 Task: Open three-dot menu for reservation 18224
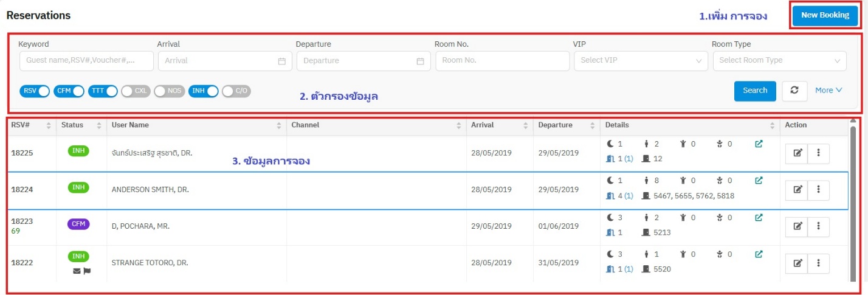click(x=818, y=190)
